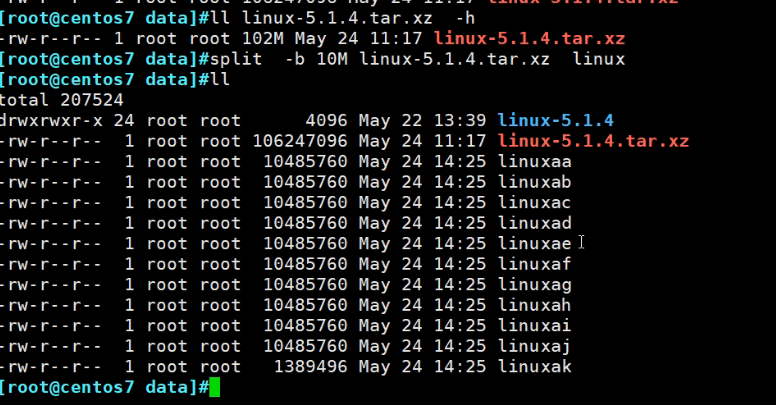Viewport: 776px width, 405px height.
Task: Click the linuxai file name
Action: pyautogui.click(x=534, y=326)
